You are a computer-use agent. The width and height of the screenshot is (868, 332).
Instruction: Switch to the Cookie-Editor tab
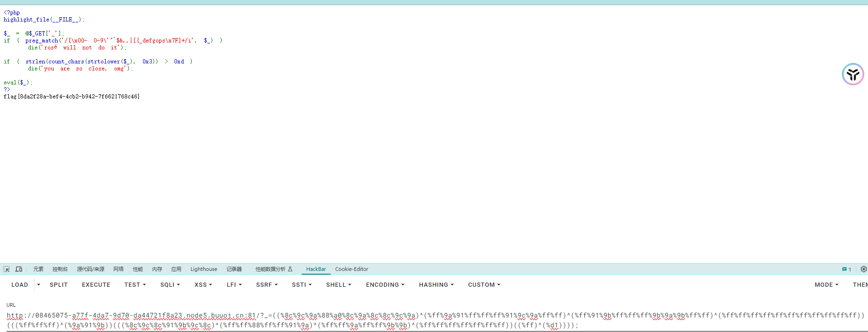point(352,269)
